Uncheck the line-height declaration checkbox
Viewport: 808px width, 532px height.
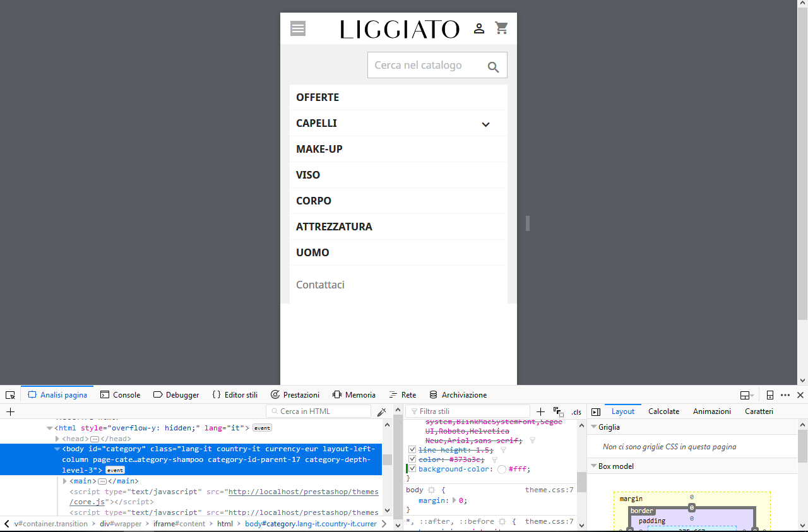(x=412, y=450)
